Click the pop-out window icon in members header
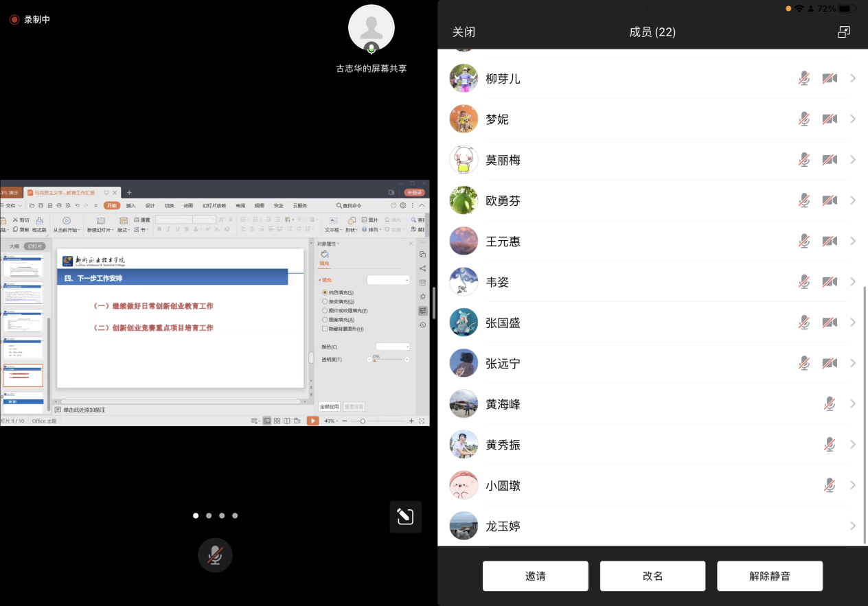The image size is (868, 606). point(844,32)
